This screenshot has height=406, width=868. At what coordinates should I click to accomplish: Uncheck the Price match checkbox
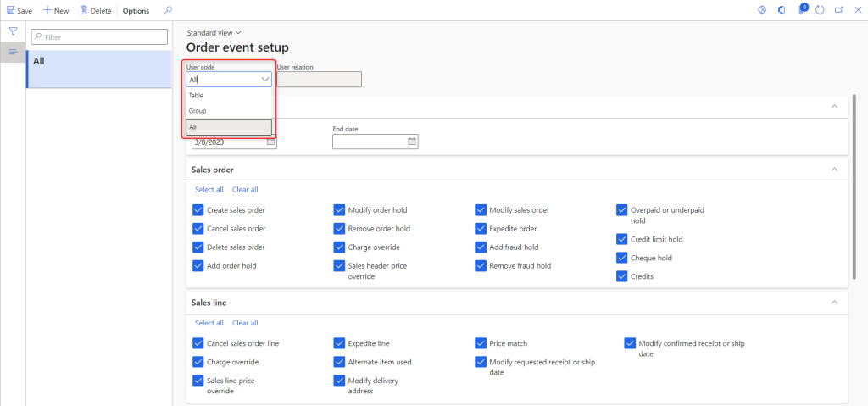tap(481, 343)
